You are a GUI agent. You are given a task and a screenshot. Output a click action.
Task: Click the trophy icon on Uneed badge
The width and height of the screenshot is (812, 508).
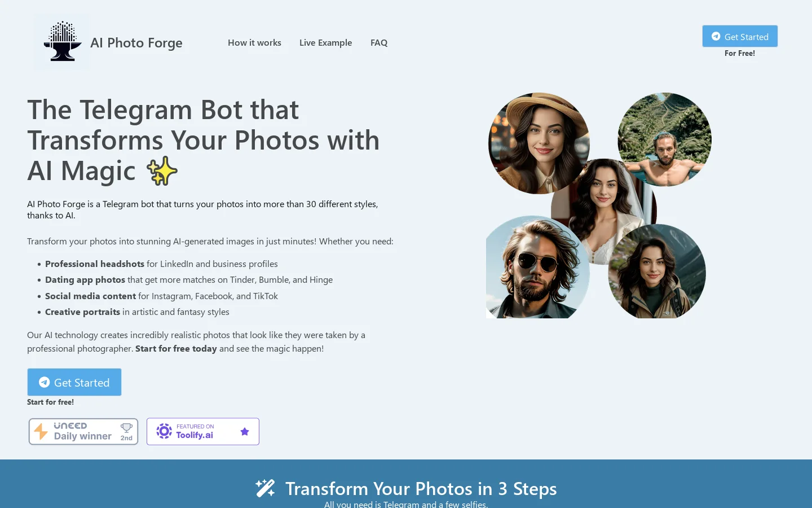(126, 428)
